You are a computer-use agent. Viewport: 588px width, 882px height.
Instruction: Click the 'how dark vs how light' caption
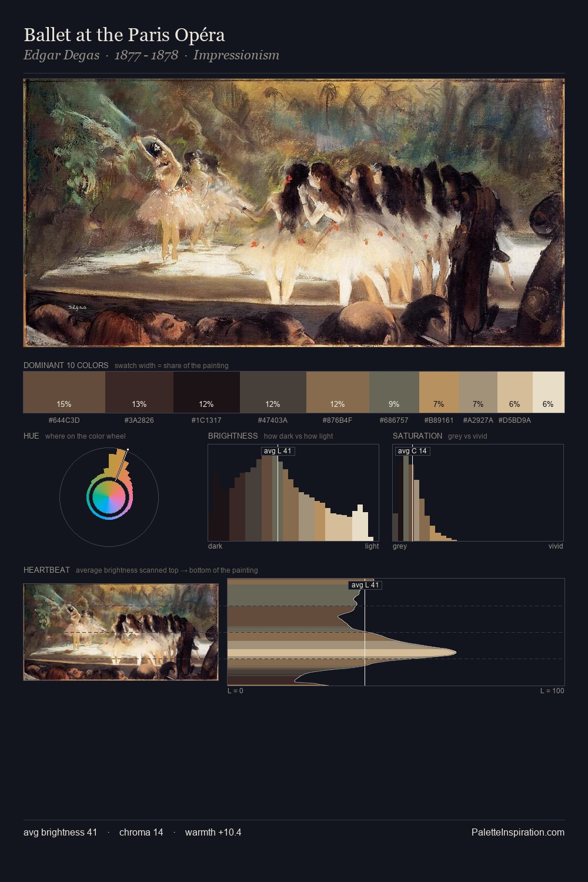[x=299, y=436]
